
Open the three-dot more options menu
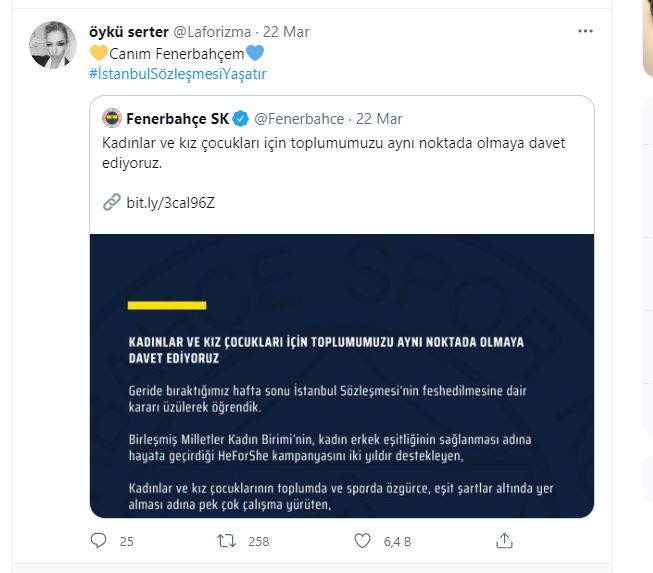585,32
